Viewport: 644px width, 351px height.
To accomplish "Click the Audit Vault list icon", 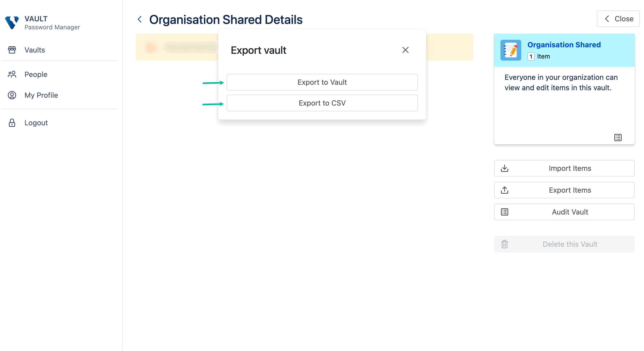I will click(x=505, y=212).
